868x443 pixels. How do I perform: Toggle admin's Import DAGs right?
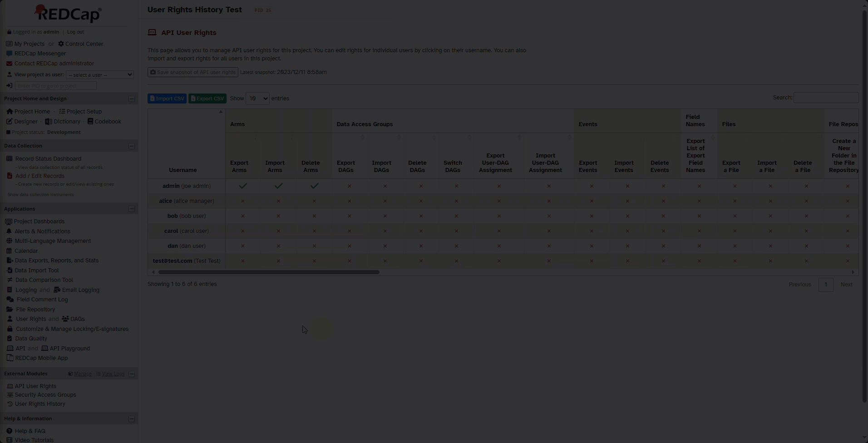[x=385, y=186]
